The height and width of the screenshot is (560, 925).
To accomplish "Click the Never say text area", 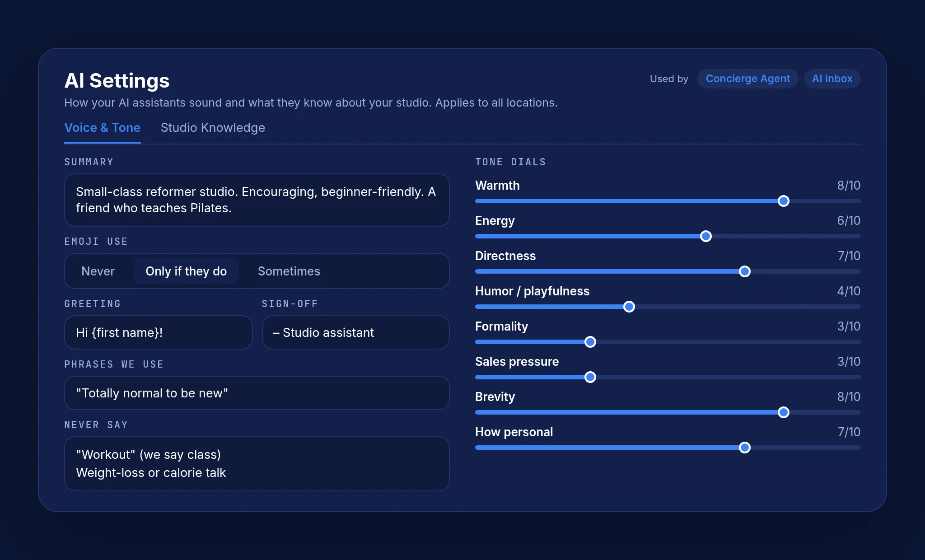I will [257, 464].
